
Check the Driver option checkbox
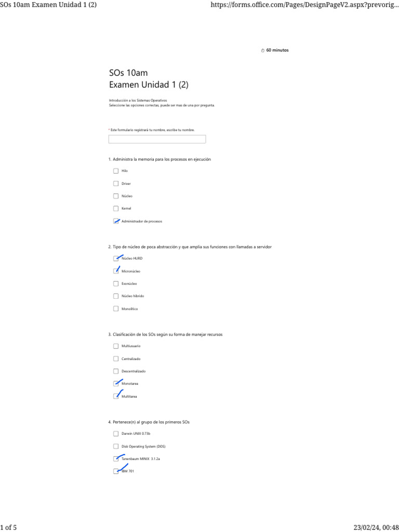pyautogui.click(x=116, y=183)
